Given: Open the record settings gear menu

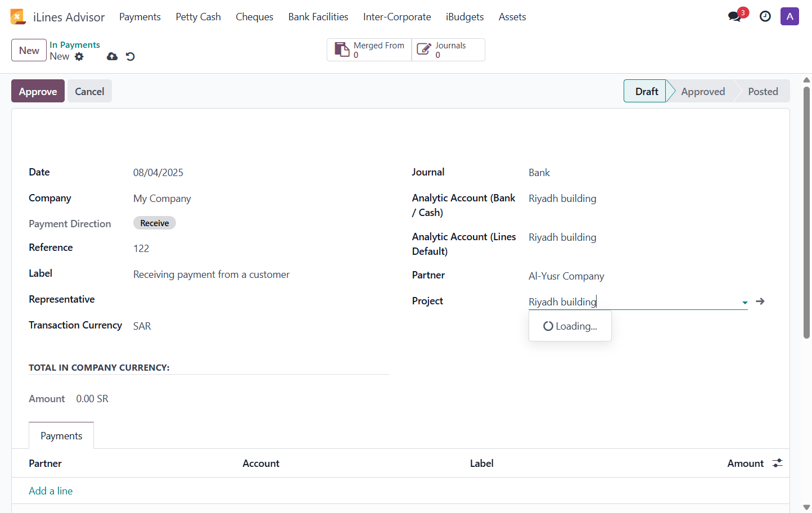Looking at the screenshot, I should point(79,56).
